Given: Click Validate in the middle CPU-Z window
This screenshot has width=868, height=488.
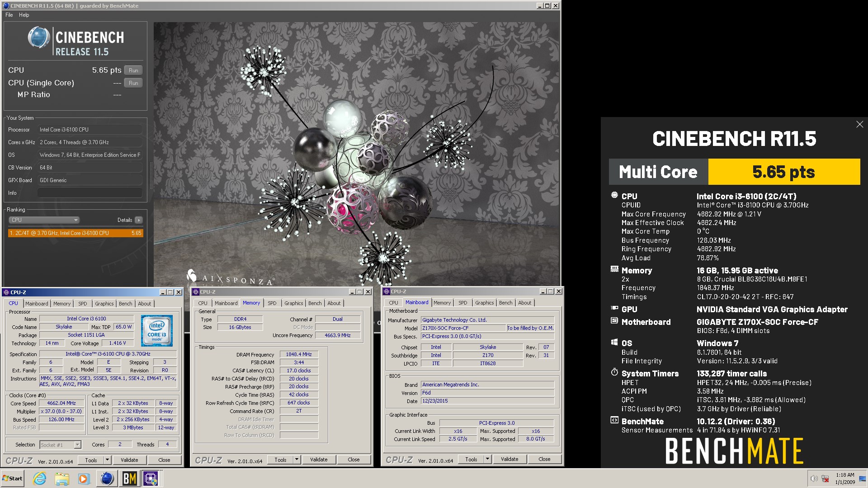Looking at the screenshot, I should click(x=319, y=460).
